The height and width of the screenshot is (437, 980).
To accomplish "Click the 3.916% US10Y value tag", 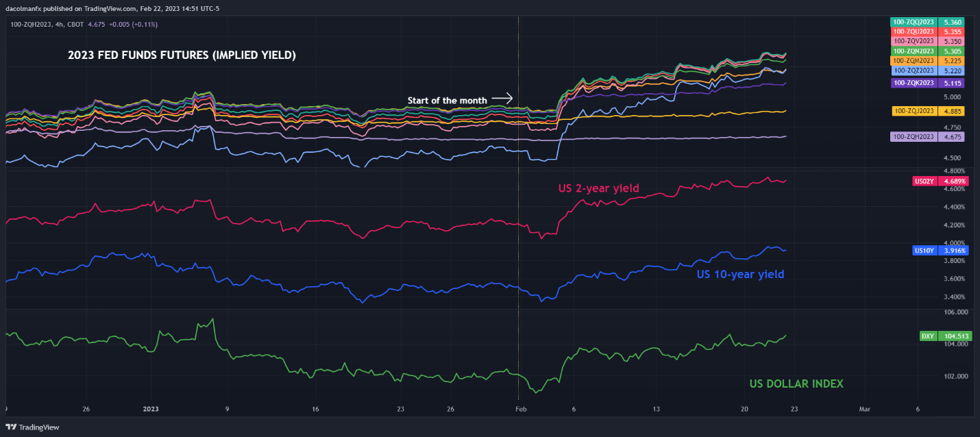I will 952,251.
